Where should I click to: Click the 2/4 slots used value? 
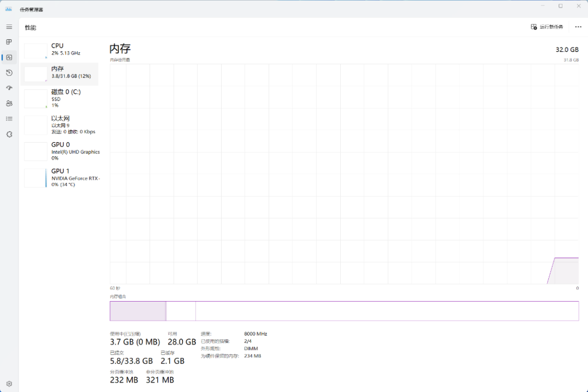click(x=248, y=341)
